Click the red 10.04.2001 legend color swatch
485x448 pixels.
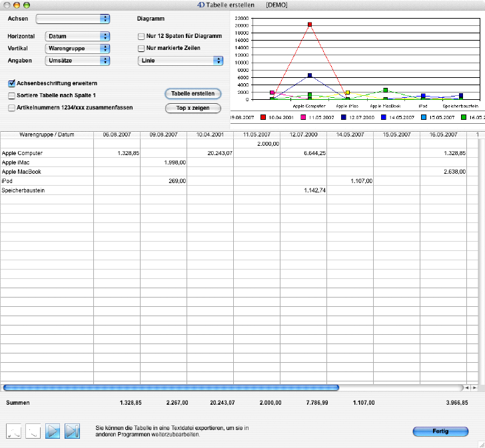[x=264, y=117]
